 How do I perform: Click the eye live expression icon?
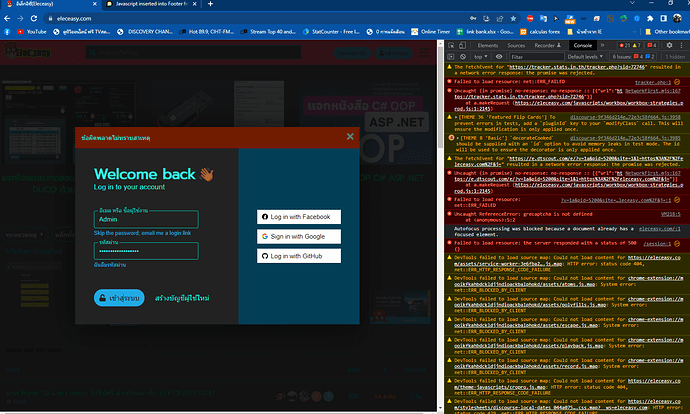click(x=499, y=57)
